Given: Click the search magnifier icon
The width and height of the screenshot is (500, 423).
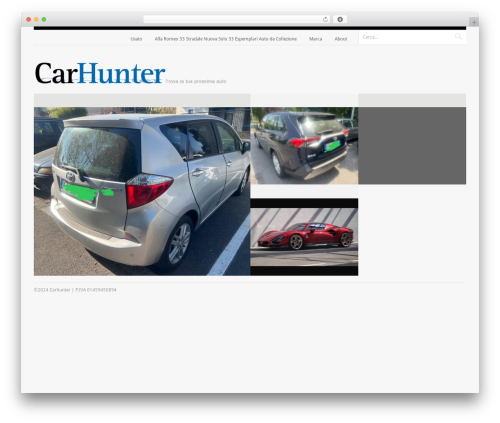Looking at the screenshot, I should click(458, 37).
